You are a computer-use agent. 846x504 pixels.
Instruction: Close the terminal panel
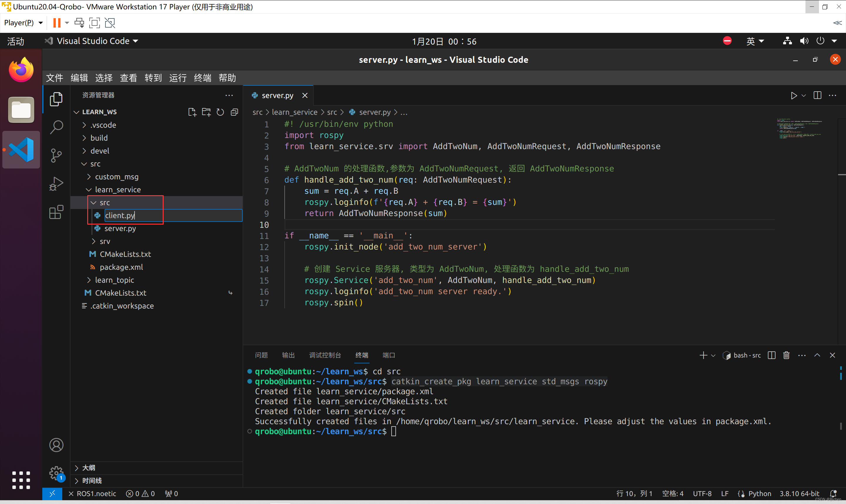point(832,355)
